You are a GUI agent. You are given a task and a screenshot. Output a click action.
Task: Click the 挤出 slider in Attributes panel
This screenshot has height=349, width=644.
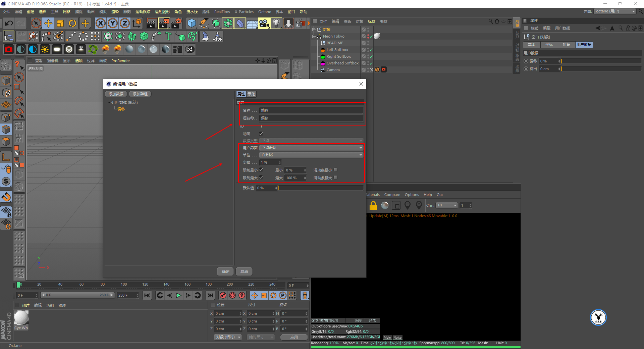[x=601, y=69]
